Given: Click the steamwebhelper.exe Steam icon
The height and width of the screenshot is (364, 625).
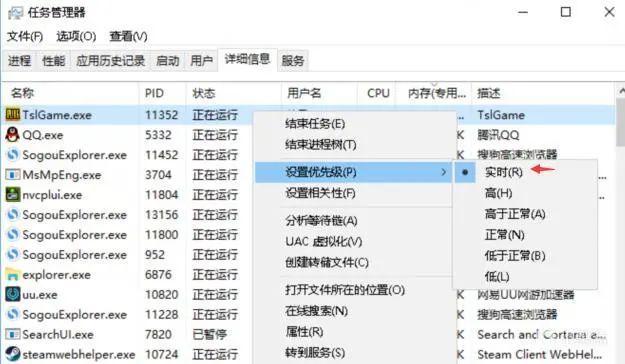Looking at the screenshot, I should point(12,354).
